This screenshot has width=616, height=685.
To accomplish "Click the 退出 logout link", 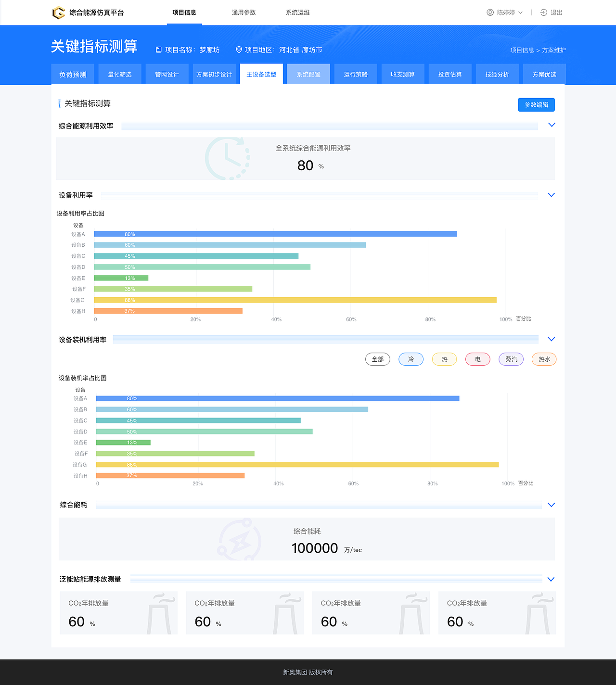I will (556, 13).
